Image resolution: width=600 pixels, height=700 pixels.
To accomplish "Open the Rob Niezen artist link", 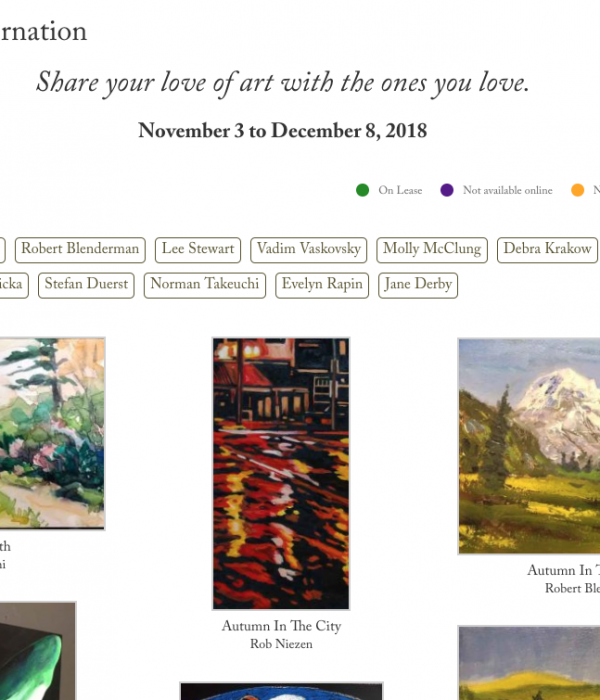I will [x=281, y=644].
